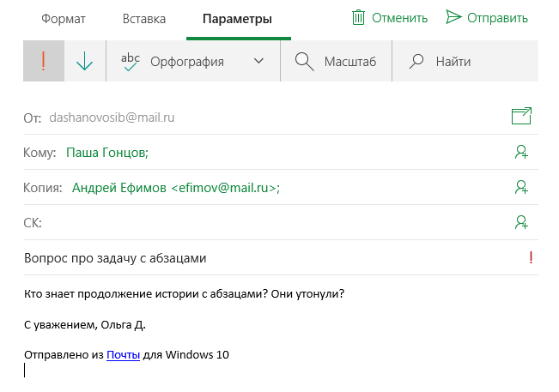Click recipient Паша Гонцов

pos(107,153)
